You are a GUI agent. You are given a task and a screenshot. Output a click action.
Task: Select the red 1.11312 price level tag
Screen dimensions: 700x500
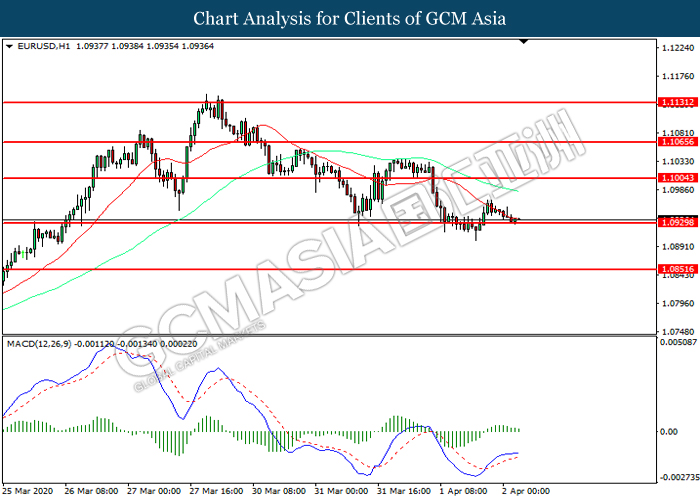(x=678, y=102)
